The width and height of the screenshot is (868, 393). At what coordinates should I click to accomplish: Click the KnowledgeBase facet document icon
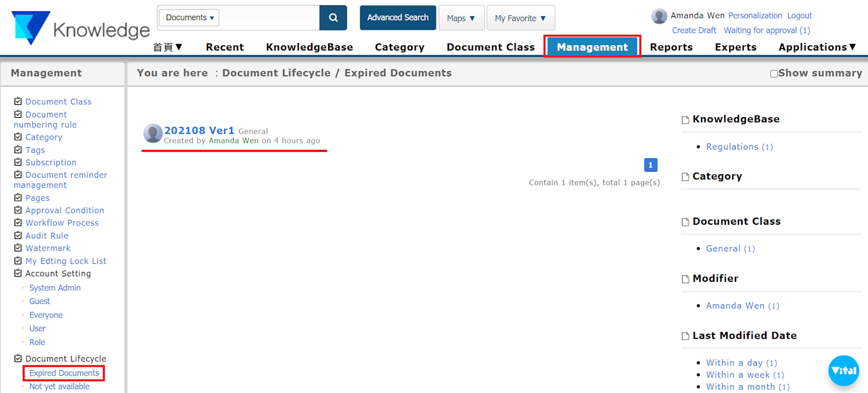pyautogui.click(x=686, y=120)
